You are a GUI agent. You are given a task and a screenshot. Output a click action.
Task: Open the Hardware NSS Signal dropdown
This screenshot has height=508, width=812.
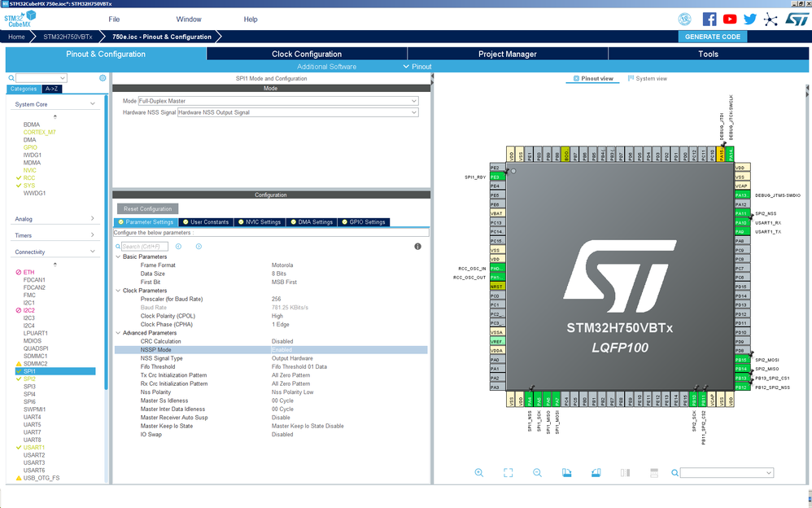coord(297,112)
